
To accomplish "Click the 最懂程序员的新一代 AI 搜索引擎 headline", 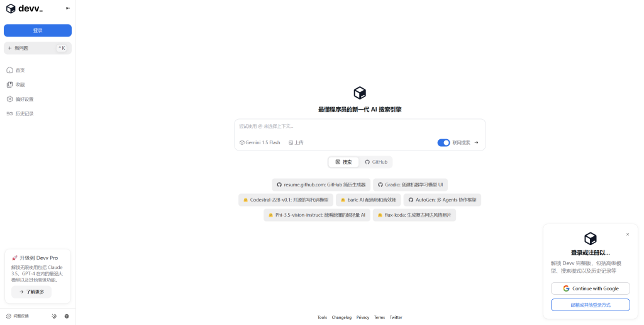I will pos(360,110).
